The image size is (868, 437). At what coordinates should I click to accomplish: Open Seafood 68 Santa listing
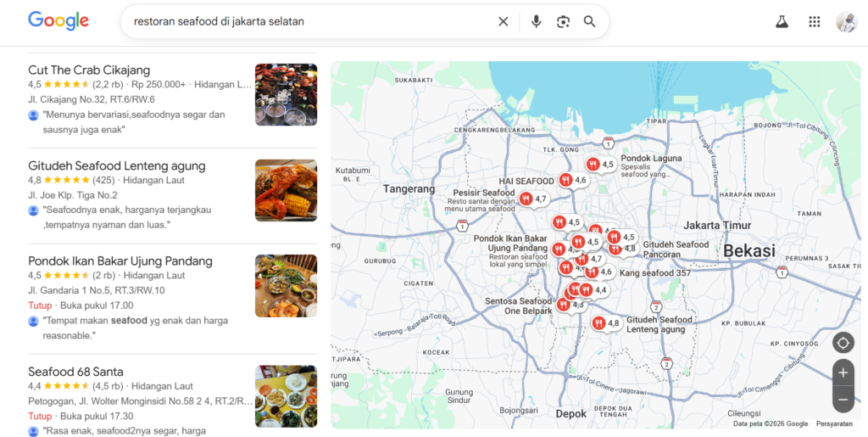[75, 372]
